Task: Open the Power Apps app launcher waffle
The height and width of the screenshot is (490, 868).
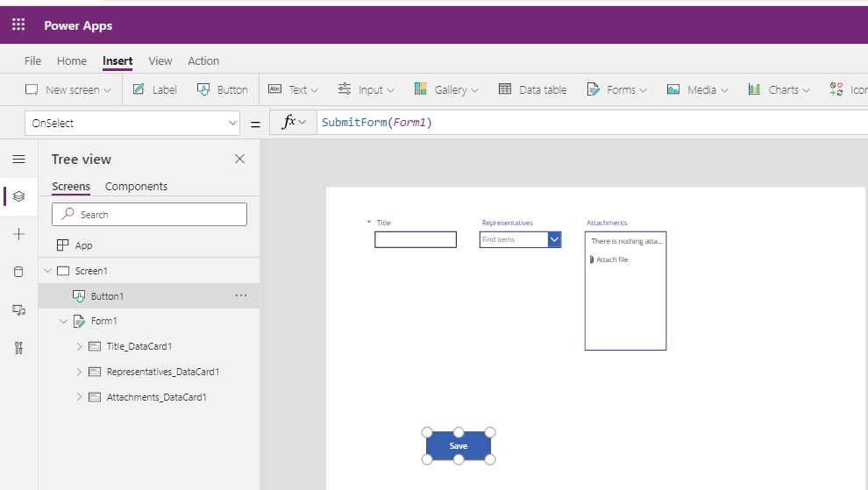Action: coord(18,25)
